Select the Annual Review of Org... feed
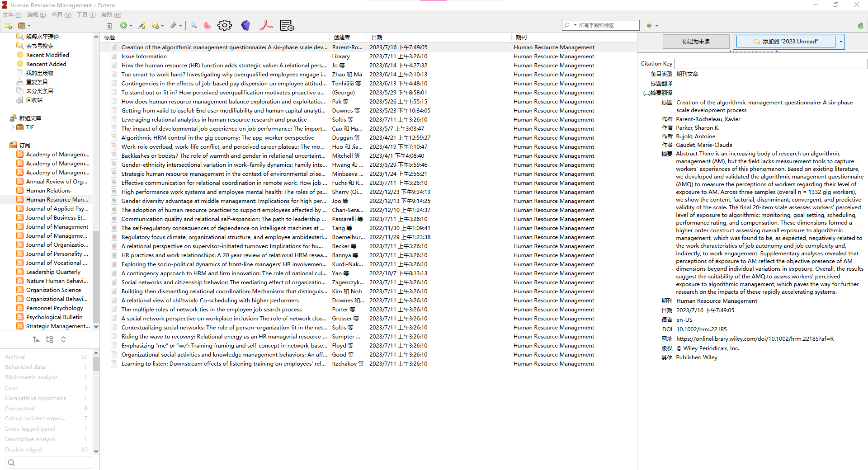Viewport: 868px width, 470px height. 57,182
